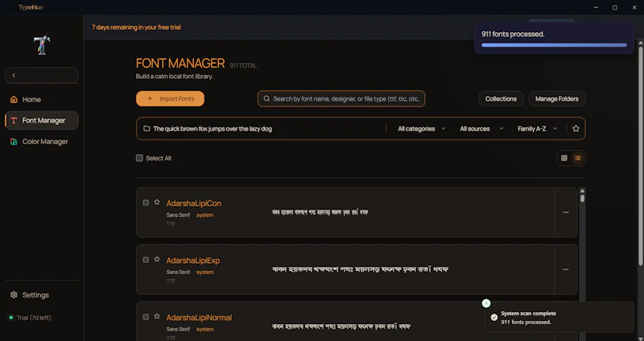This screenshot has height=341, width=644.
Task: Maximize the TypeHue window
Action: pyautogui.click(x=615, y=7)
